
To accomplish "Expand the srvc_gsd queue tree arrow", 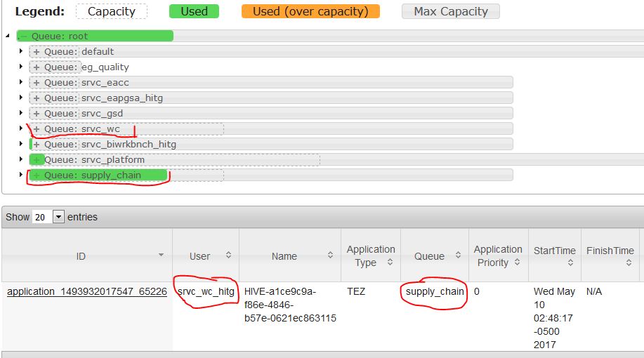I will 21,113.
